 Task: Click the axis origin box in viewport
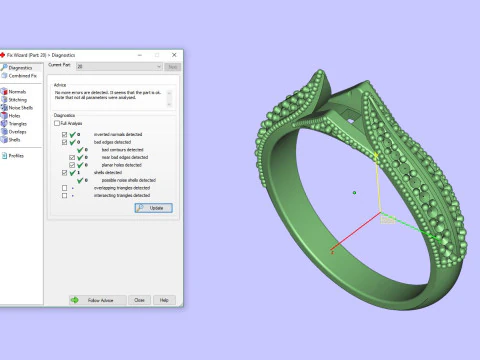[x=388, y=219]
